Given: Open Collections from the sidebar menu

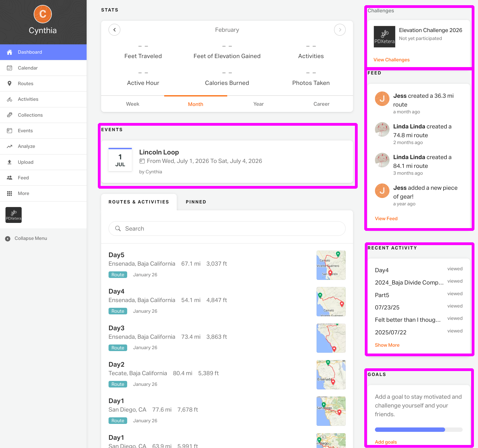Looking at the screenshot, I should 43,115.
